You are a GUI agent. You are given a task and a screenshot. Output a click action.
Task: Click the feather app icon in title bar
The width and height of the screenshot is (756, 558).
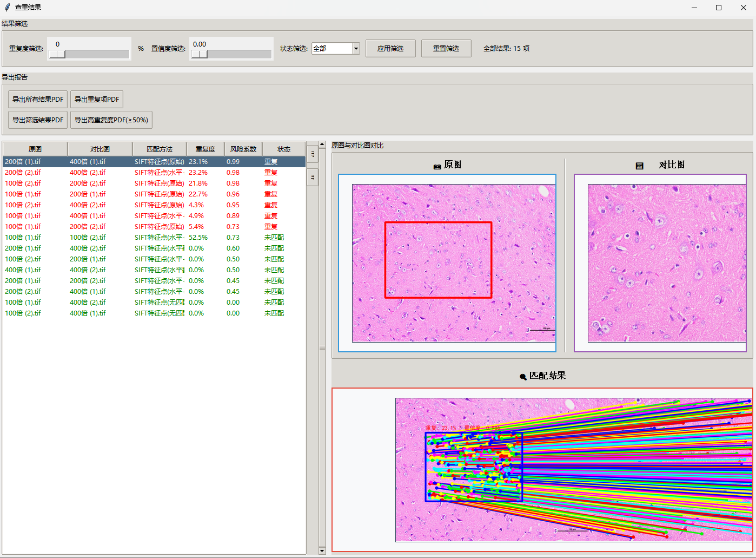pyautogui.click(x=8, y=8)
